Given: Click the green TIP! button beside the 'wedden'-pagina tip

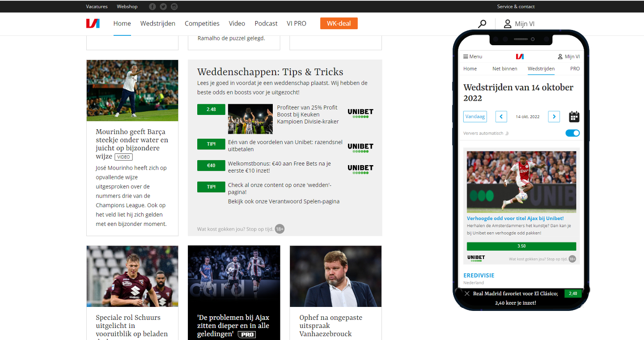Looking at the screenshot, I should click(211, 187).
